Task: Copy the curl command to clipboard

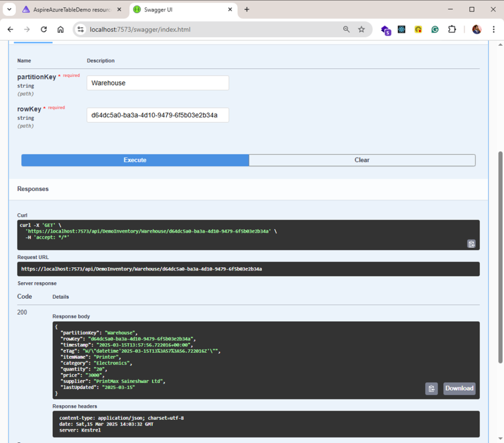Action: tap(471, 244)
